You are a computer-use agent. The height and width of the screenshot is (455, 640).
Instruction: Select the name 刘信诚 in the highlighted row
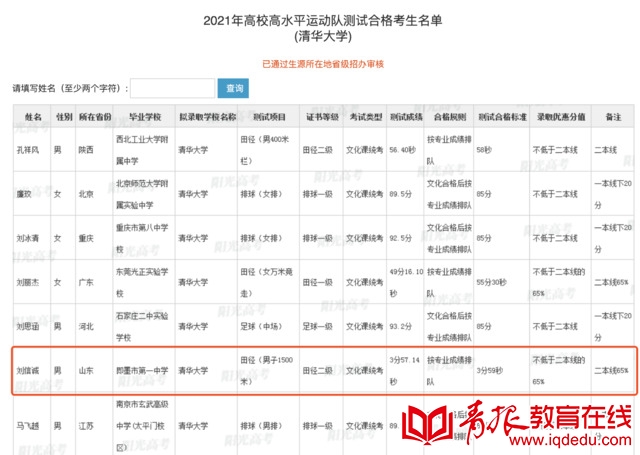28,371
